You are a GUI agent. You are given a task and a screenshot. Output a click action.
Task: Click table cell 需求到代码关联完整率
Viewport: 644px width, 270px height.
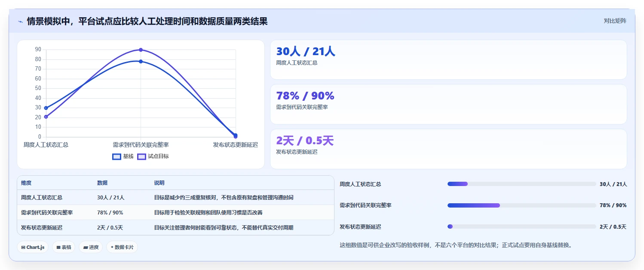(x=47, y=213)
